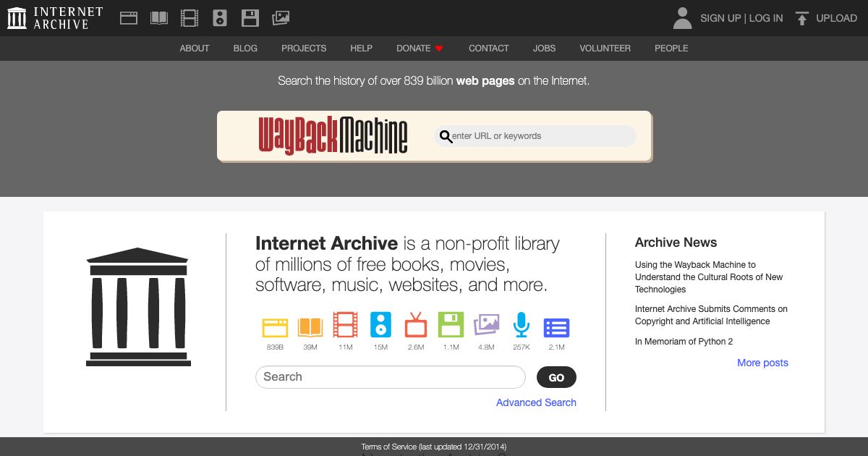The height and width of the screenshot is (456, 868).
Task: Open the Wayback Machine web icon in the top navigation
Action: point(129,17)
